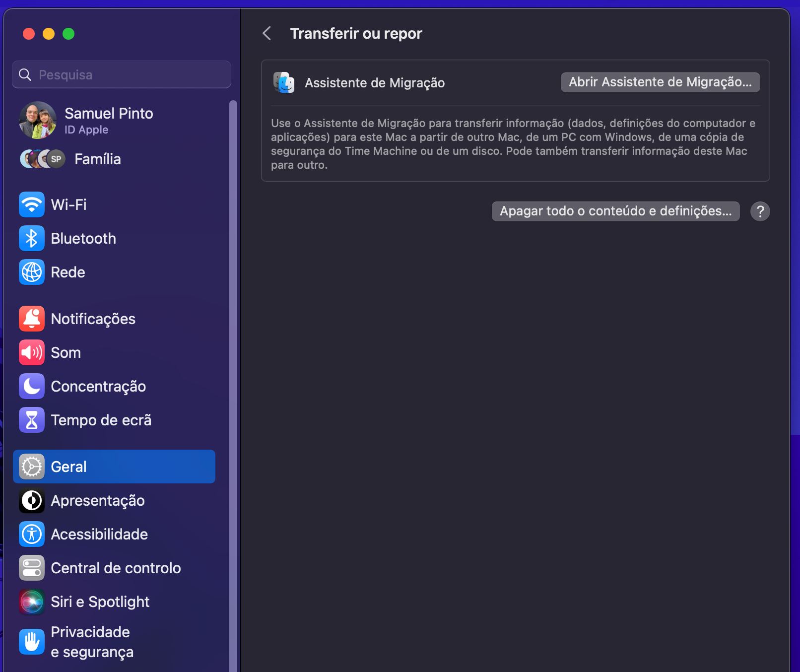800x672 pixels.
Task: Open Bluetooth settings via its icon
Action: tap(32, 238)
